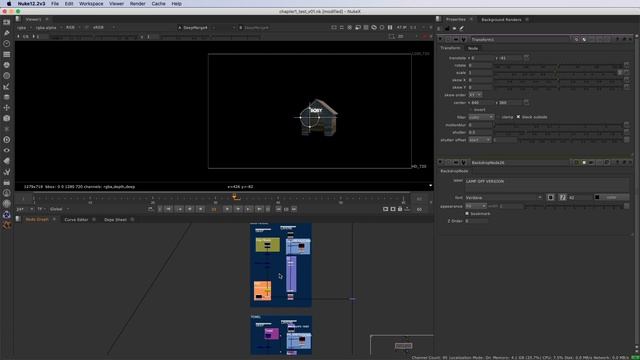Open the Keyer nodes icon

[x=7, y=87]
